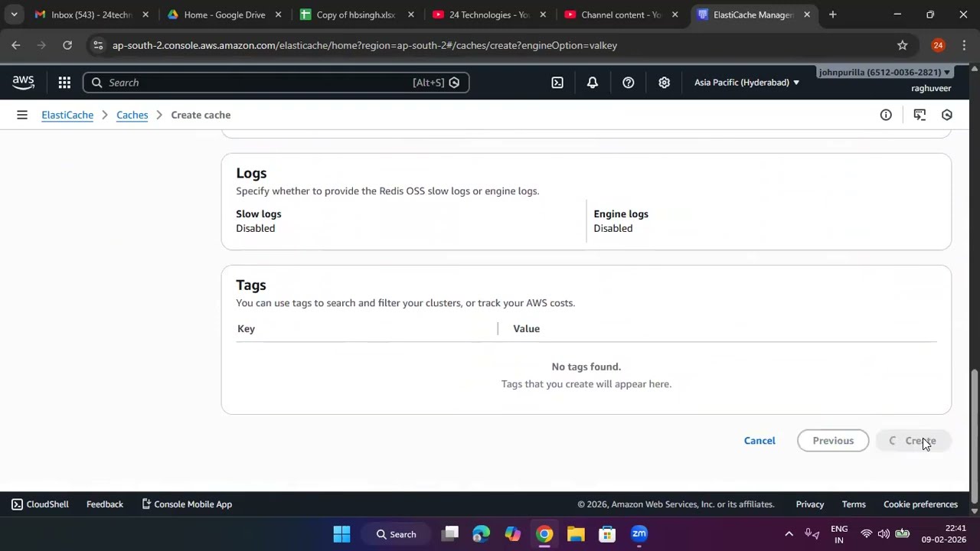Open Feedback in the footer
This screenshot has width=980, height=551.
tap(105, 504)
